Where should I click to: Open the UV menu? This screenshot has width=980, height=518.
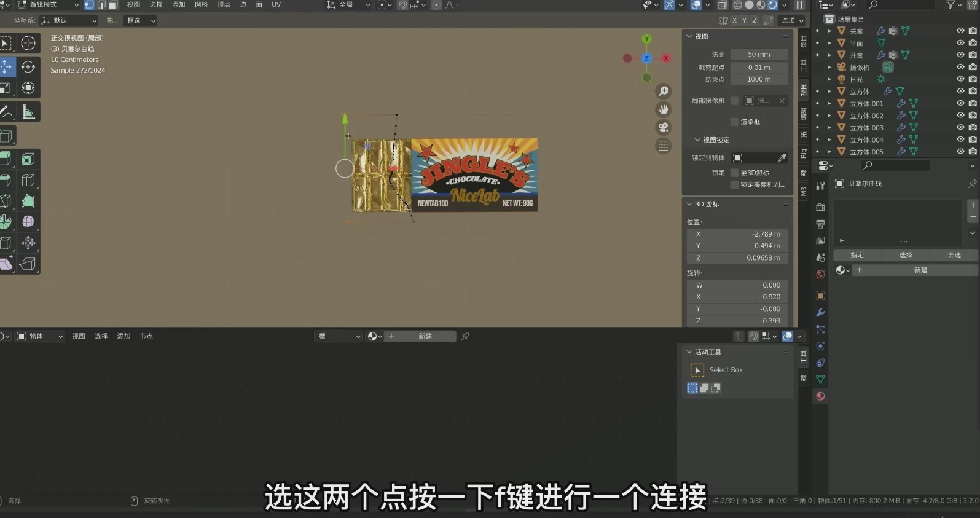tap(276, 5)
